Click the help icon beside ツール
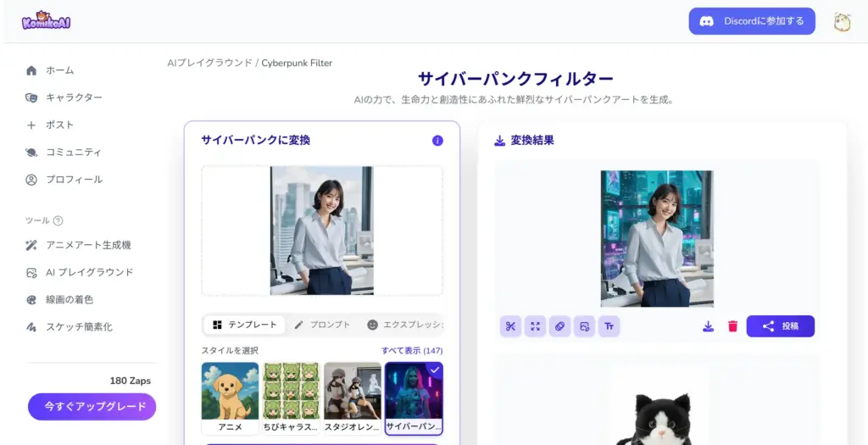868x445 pixels. [x=58, y=221]
